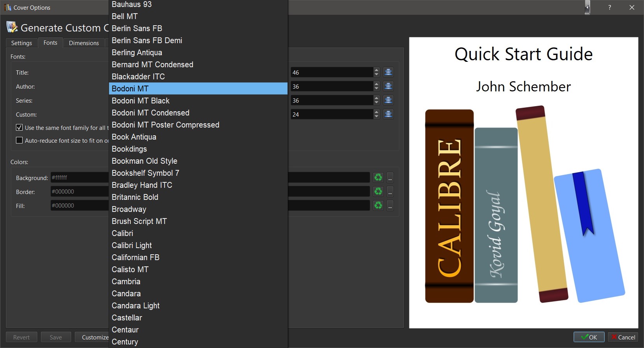Switch to the Dimensions tab
Image resolution: width=644 pixels, height=348 pixels.
pyautogui.click(x=84, y=43)
